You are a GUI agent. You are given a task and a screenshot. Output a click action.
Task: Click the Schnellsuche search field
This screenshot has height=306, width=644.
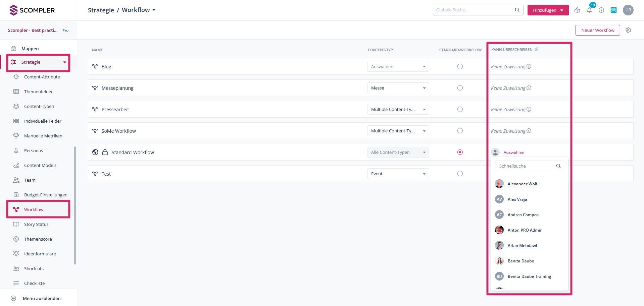526,166
